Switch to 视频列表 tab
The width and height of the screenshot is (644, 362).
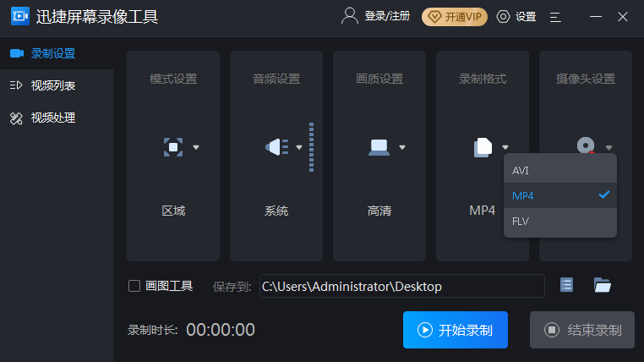click(57, 85)
